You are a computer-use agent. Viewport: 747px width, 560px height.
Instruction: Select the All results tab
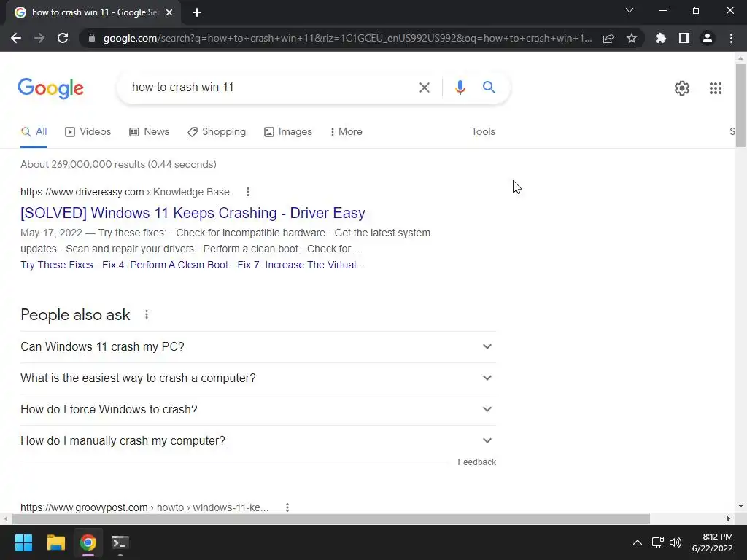tap(34, 131)
